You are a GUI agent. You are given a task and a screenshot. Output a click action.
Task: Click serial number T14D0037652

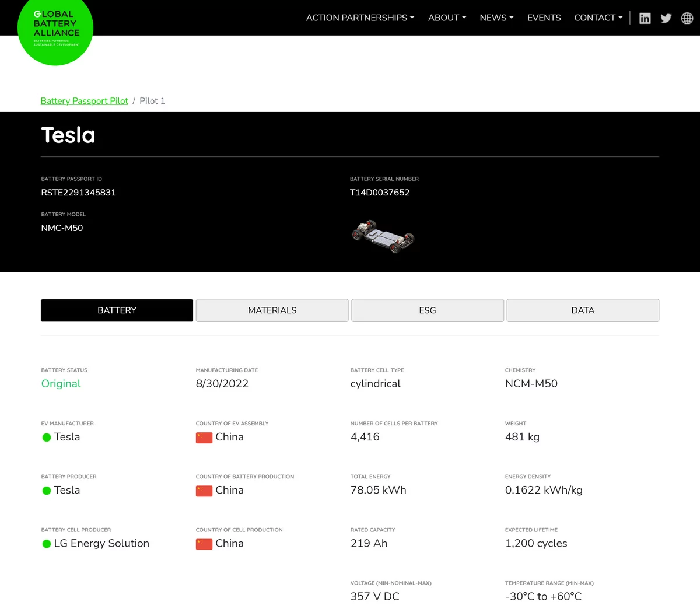tap(380, 193)
